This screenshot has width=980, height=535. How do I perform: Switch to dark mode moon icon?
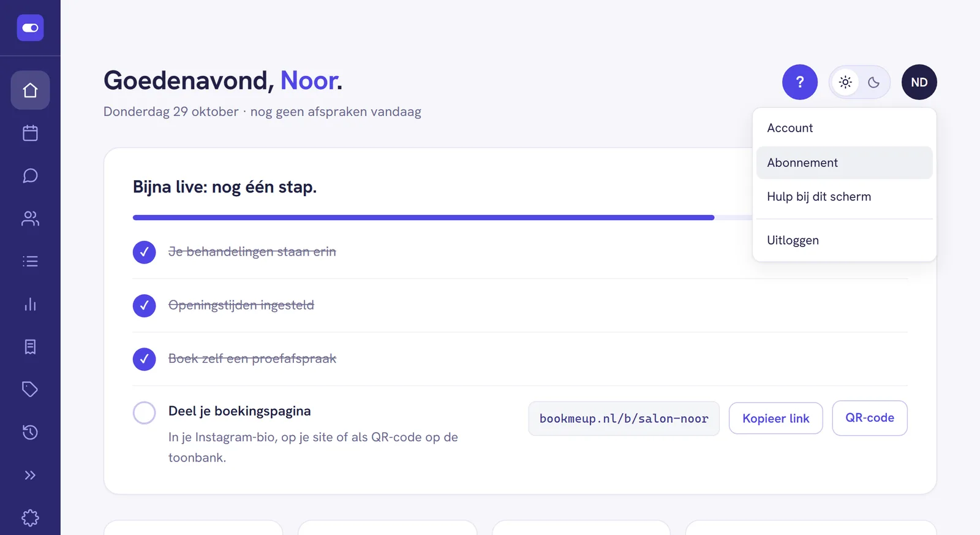tap(874, 82)
